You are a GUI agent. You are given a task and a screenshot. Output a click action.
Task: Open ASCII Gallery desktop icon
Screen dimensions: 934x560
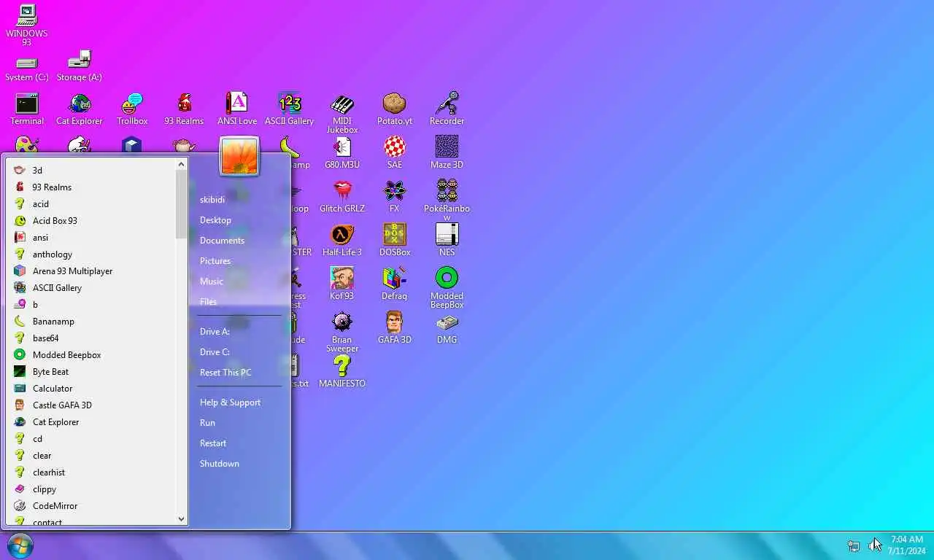[290, 109]
